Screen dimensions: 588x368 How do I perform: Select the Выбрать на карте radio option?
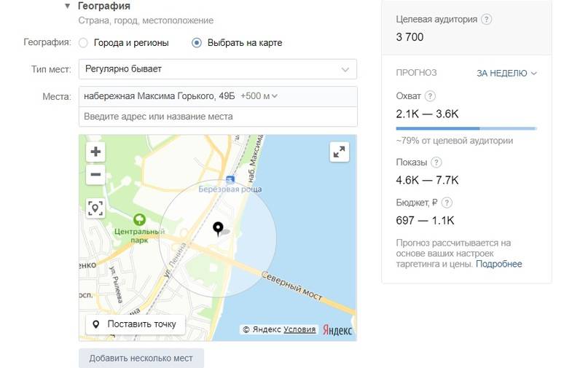point(197,43)
